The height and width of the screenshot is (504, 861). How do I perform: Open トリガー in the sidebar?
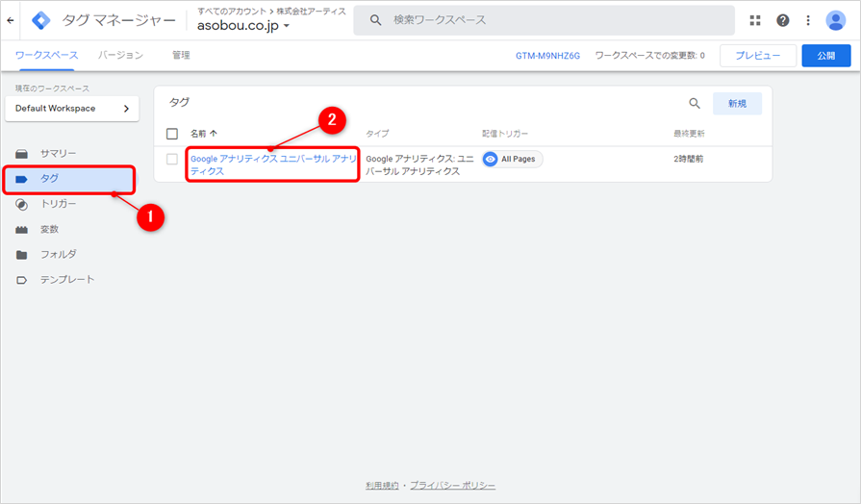[59, 204]
